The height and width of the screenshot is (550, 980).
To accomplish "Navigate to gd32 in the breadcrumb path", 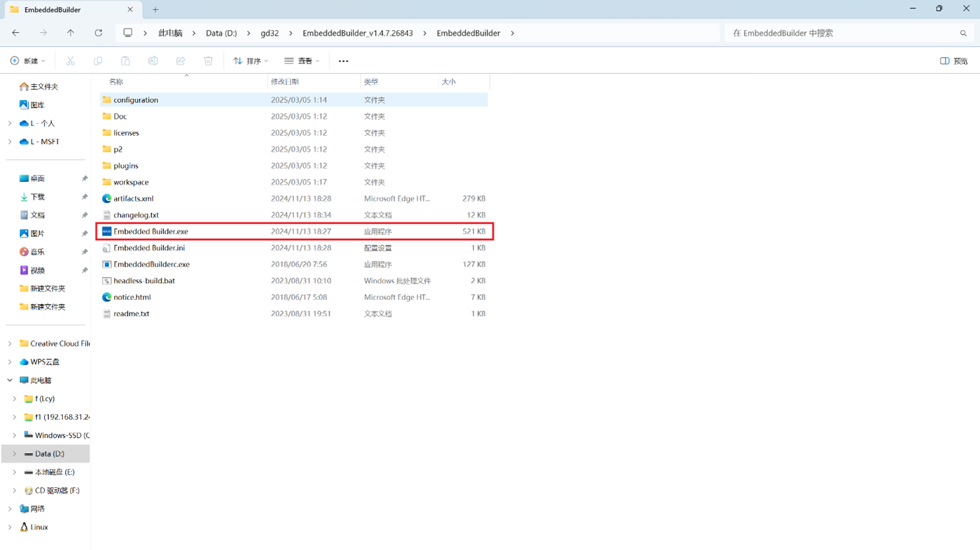I will [x=269, y=33].
